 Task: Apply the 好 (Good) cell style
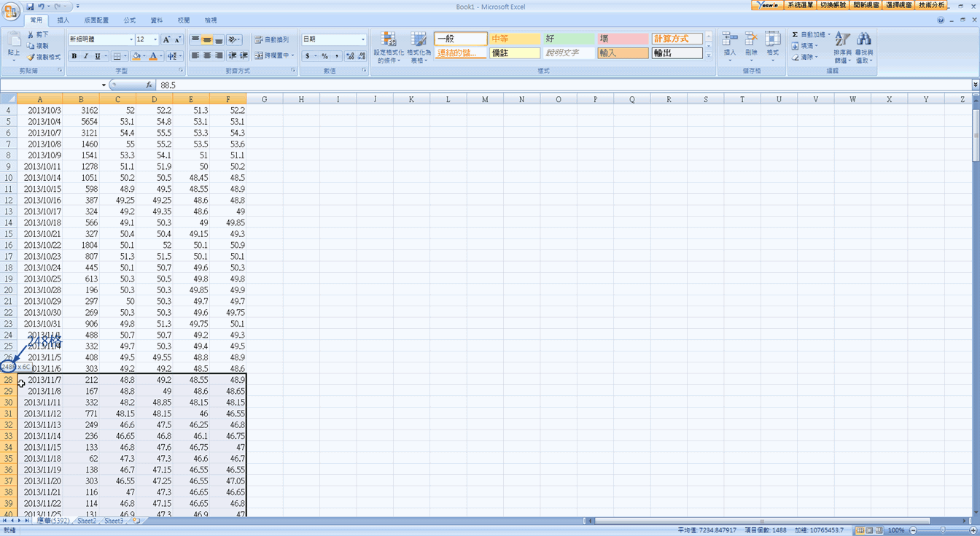[569, 39]
